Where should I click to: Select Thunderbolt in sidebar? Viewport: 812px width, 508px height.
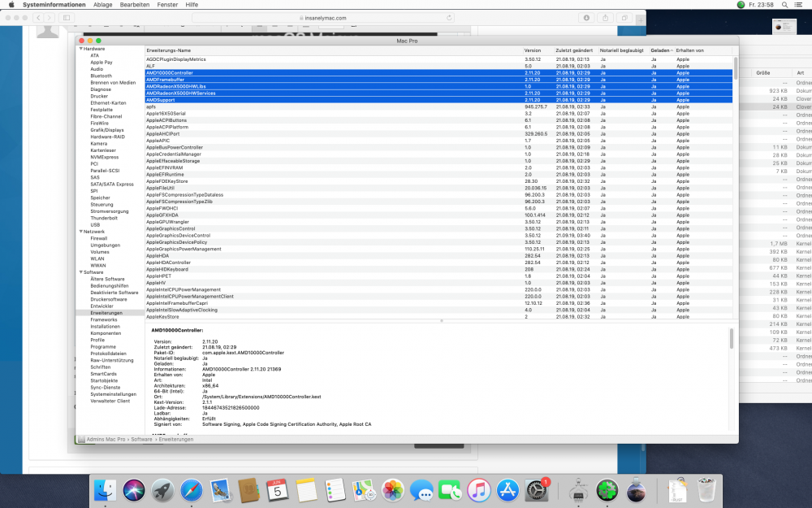(x=104, y=218)
